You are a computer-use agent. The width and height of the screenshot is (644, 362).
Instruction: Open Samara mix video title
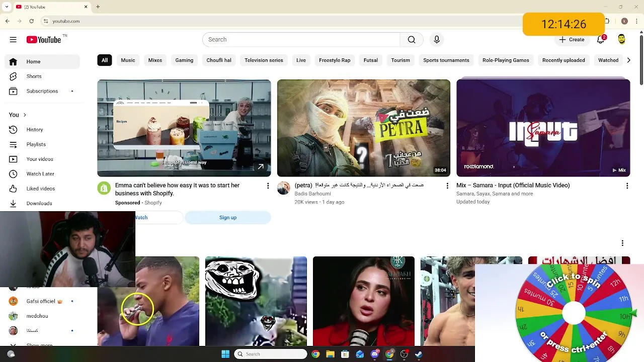point(513,186)
